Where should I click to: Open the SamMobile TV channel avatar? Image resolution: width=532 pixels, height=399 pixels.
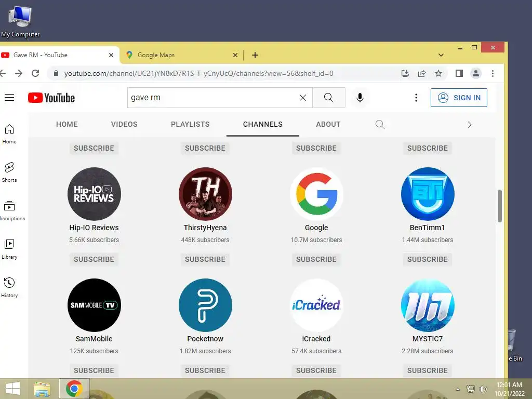pos(94,305)
